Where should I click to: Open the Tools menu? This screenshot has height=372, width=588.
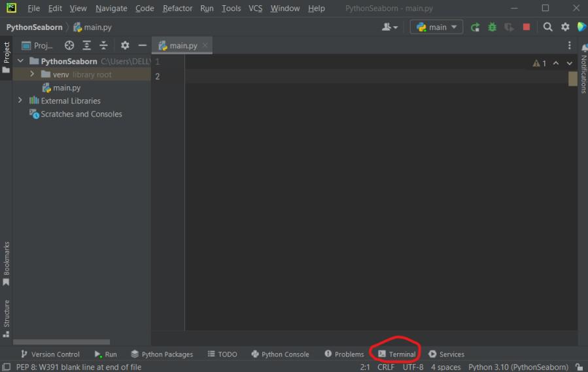pos(231,8)
